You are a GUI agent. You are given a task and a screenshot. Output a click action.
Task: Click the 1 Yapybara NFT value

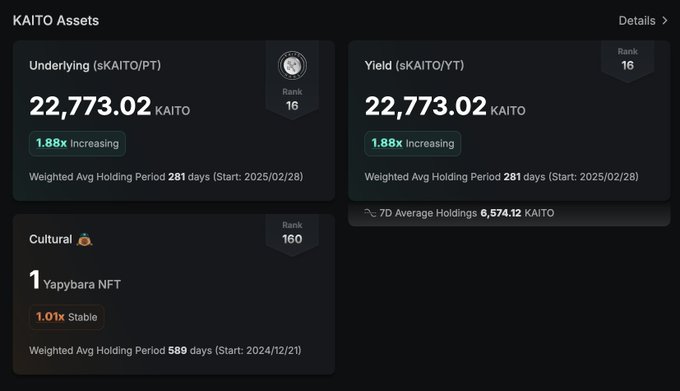(x=75, y=280)
